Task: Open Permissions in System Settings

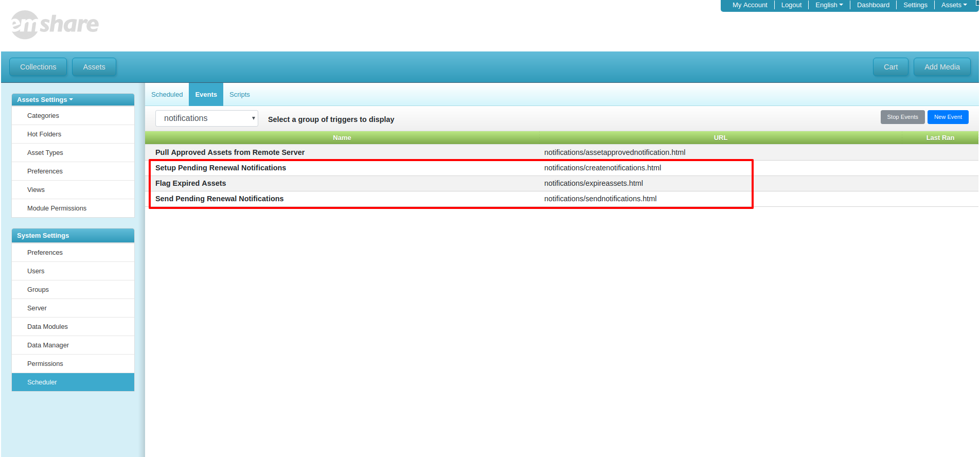Action: [x=73, y=364]
